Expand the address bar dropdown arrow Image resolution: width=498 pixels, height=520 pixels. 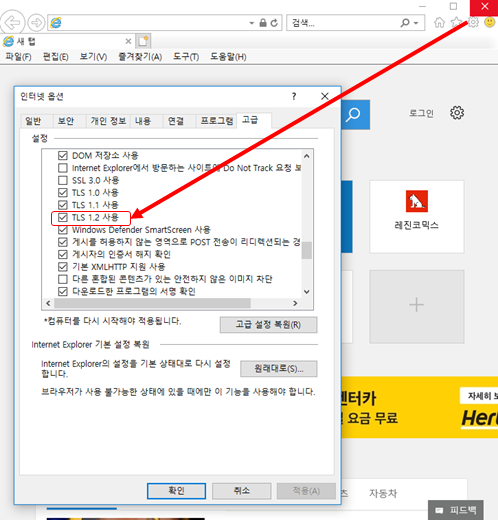point(252,23)
